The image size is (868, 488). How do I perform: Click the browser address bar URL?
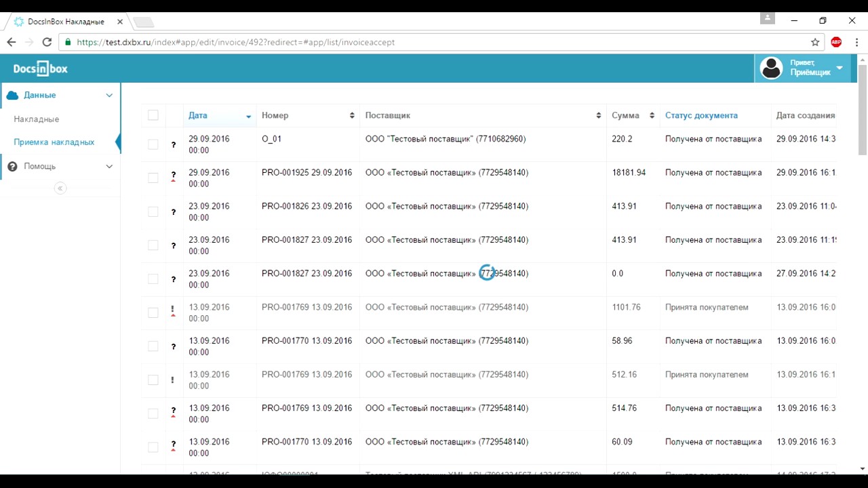click(x=236, y=42)
